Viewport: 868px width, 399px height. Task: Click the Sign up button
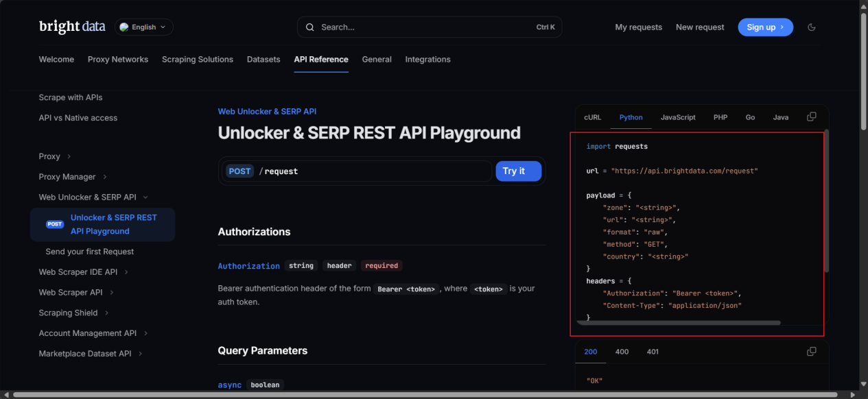coord(765,27)
